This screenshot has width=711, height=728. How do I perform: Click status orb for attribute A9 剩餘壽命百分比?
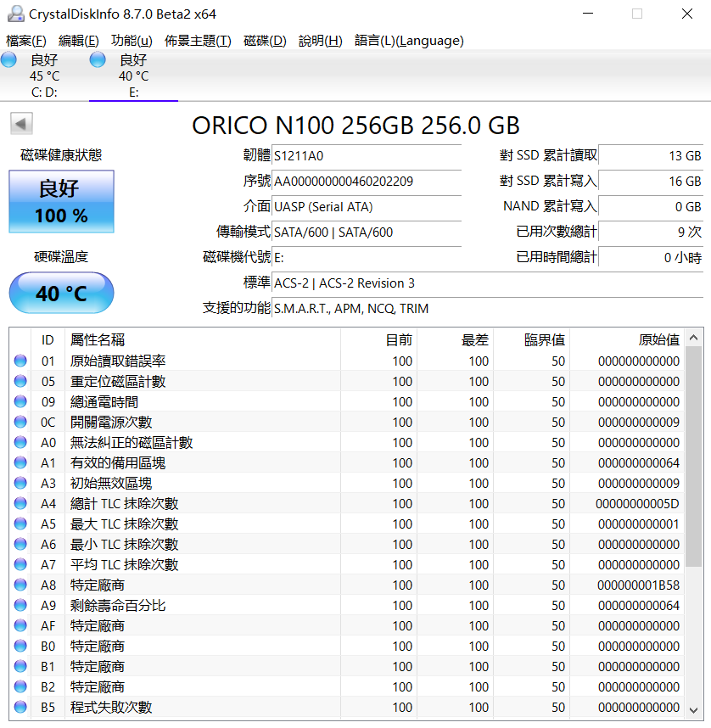click(x=20, y=606)
